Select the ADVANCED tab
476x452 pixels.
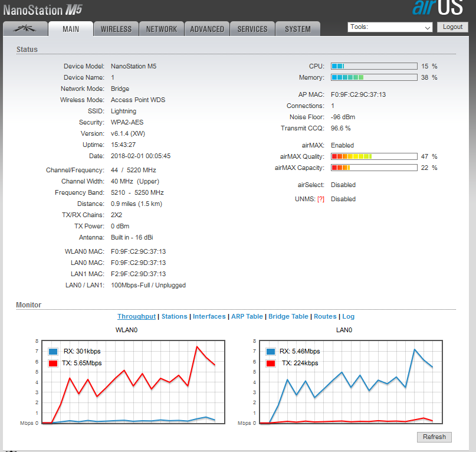207,29
